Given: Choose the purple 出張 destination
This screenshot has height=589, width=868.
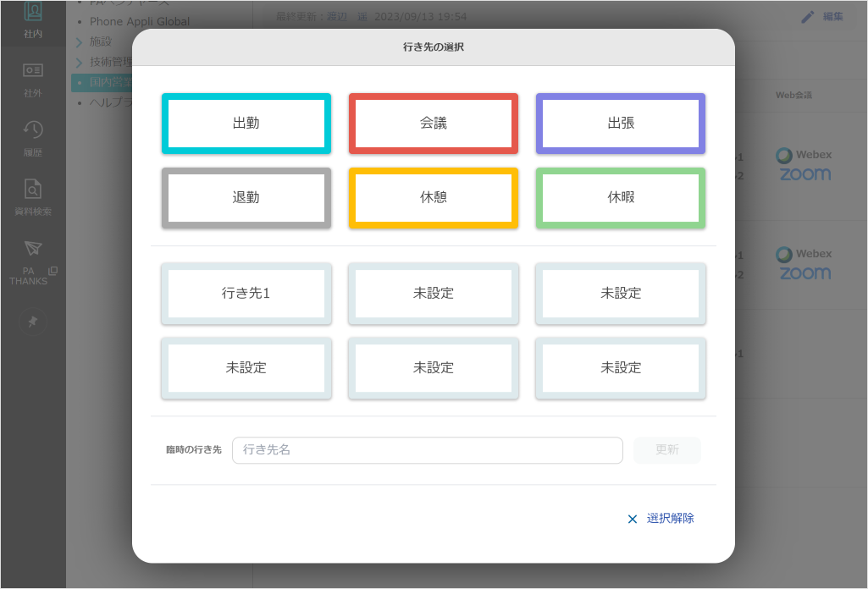Looking at the screenshot, I should 621,124.
